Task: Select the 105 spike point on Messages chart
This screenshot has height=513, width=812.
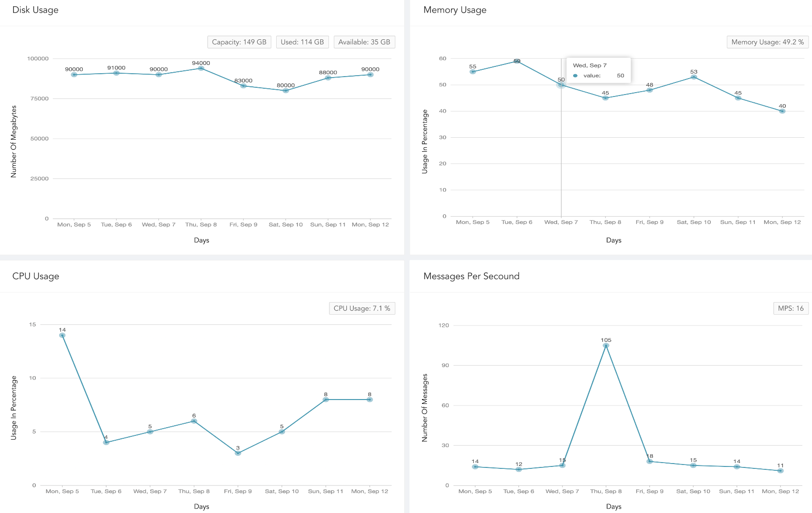Action: coord(606,346)
